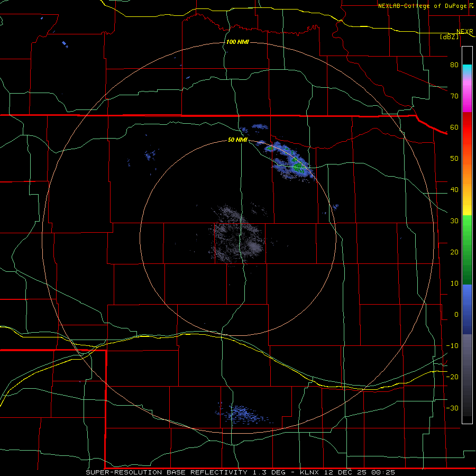Click the Super-Resolution Base Reflectivity caption text

click(241, 472)
